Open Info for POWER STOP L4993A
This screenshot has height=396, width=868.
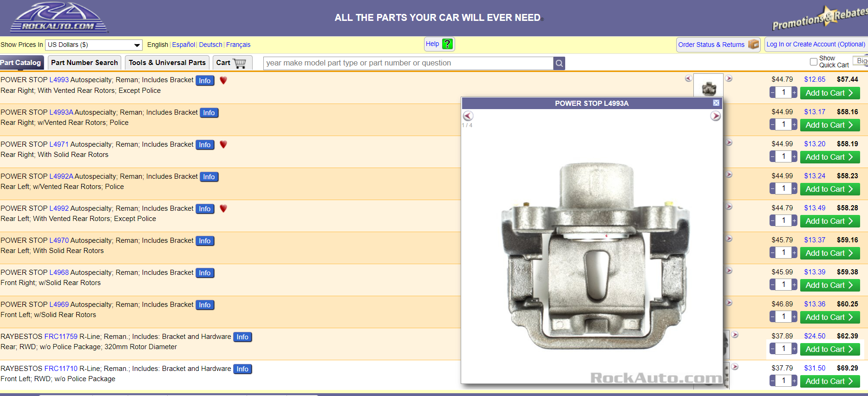(209, 112)
